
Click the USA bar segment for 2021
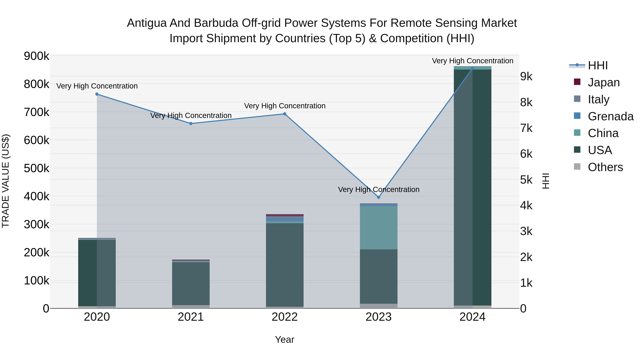click(x=191, y=284)
